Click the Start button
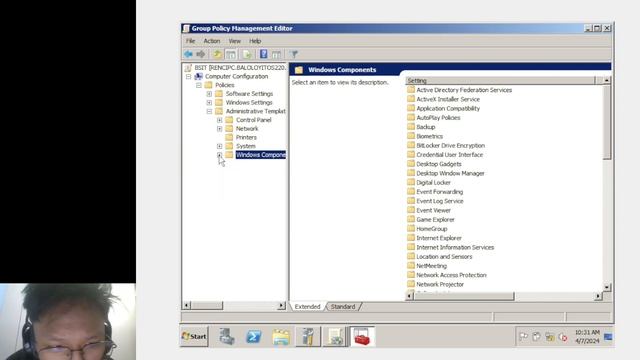Screen dimensions: 640x360 pyautogui.click(x=194, y=336)
